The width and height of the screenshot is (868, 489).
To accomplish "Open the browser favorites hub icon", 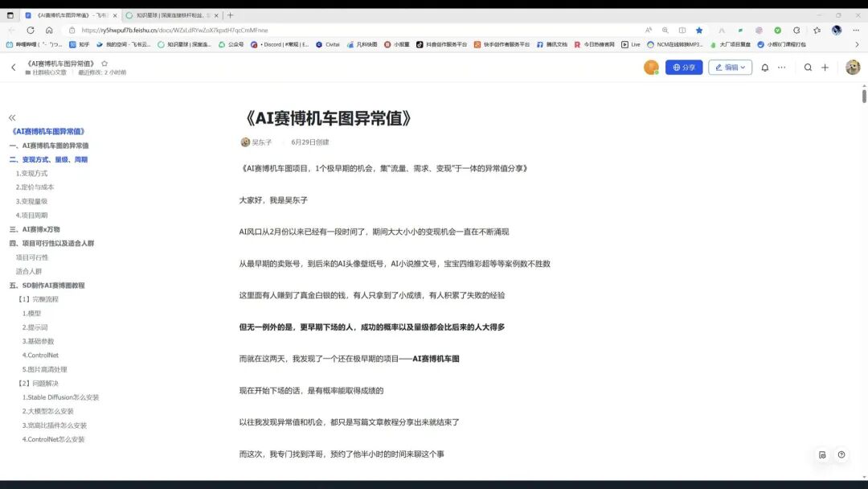I will 817,31.
